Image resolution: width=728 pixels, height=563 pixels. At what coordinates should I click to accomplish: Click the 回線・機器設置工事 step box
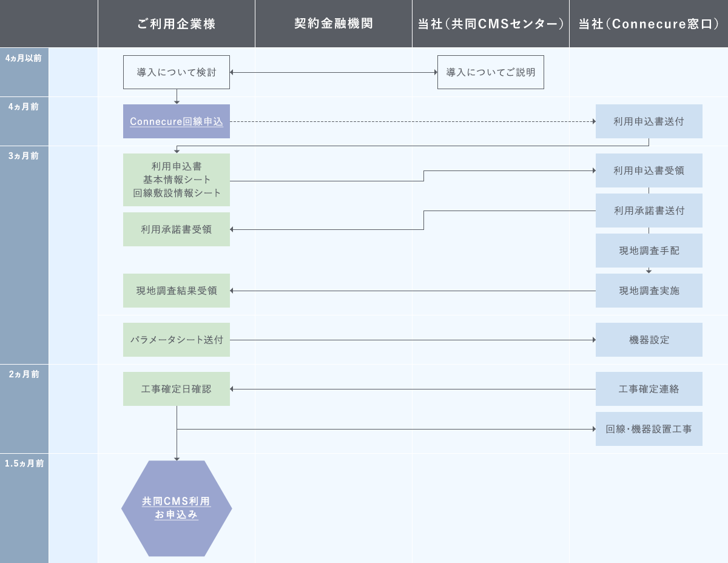click(x=649, y=429)
